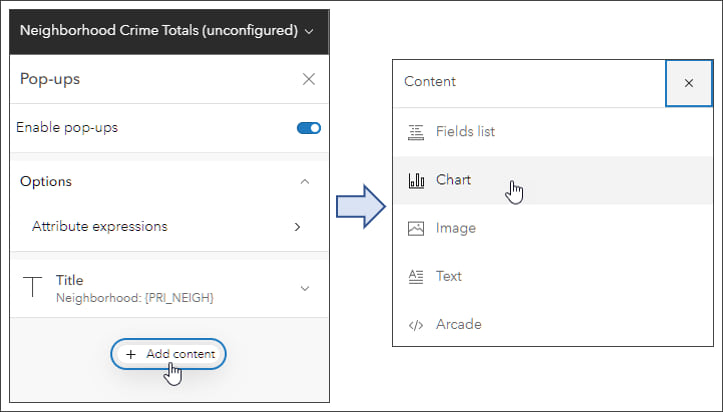Close the Pop-ups panel
This screenshot has height=412, width=723.
tap(308, 80)
